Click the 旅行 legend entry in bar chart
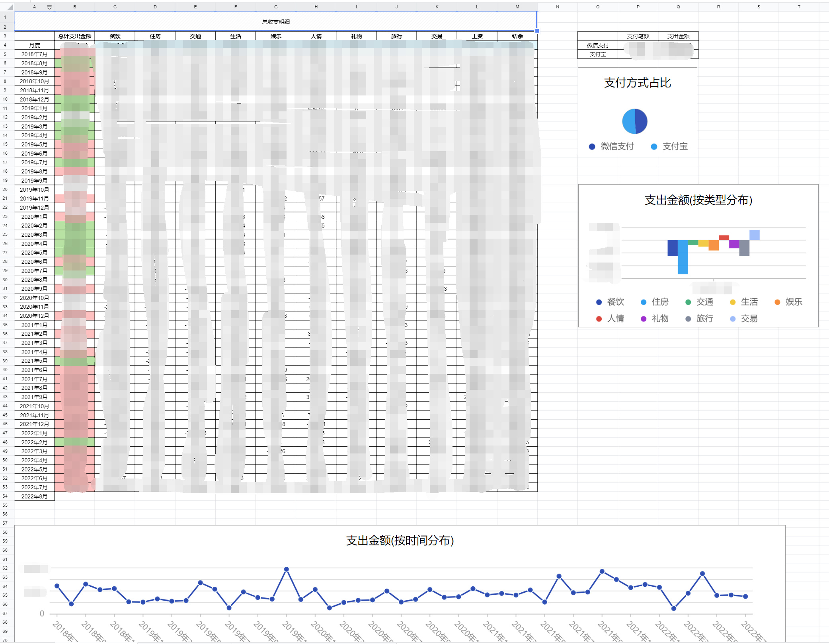 (699, 319)
